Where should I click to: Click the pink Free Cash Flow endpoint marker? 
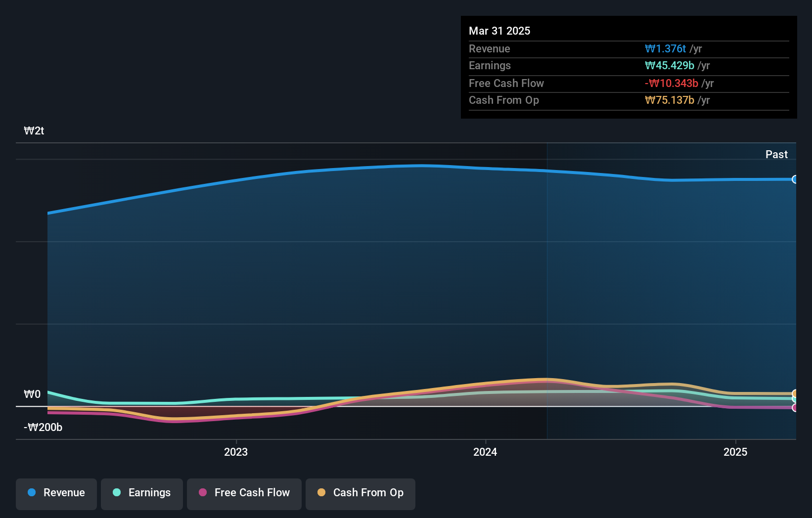(x=795, y=408)
